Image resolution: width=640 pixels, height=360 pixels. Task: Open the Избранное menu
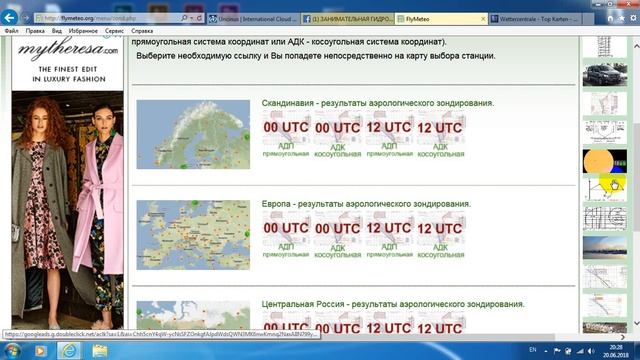click(x=83, y=31)
